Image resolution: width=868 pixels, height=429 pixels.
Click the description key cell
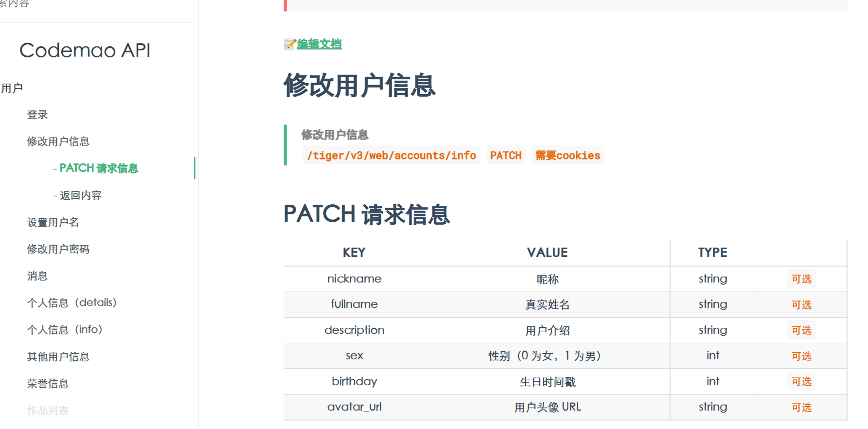(354, 330)
